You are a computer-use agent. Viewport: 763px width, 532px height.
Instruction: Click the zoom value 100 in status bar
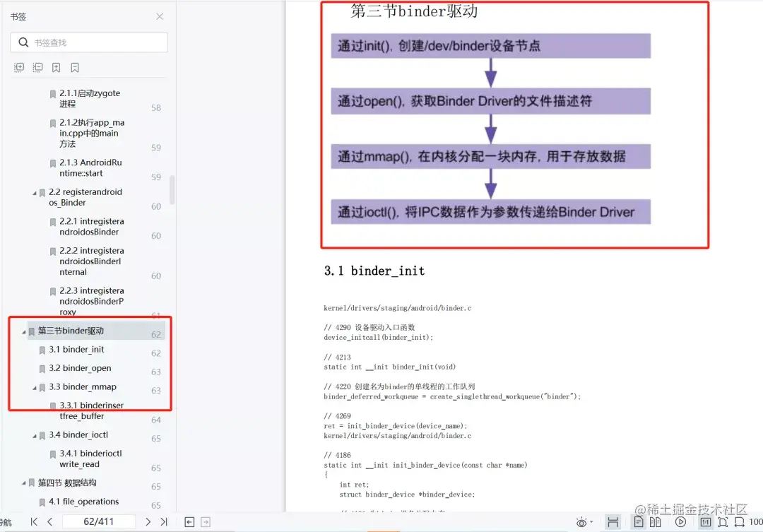click(x=756, y=522)
